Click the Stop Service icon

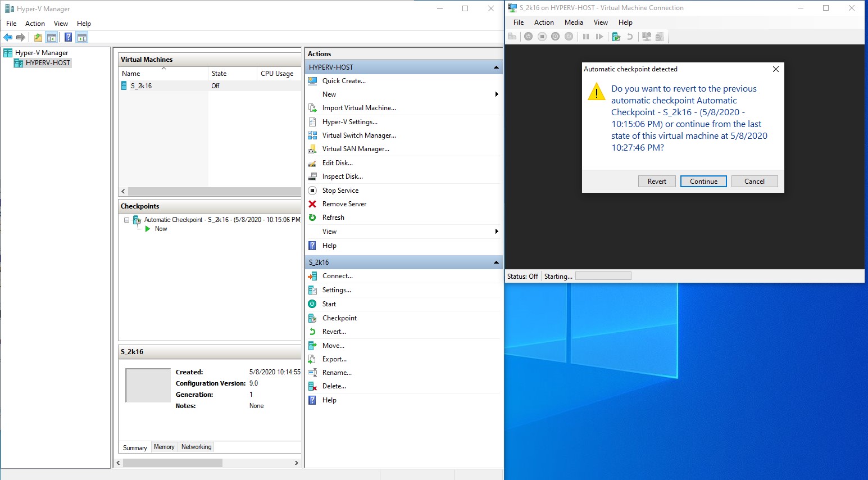312,191
